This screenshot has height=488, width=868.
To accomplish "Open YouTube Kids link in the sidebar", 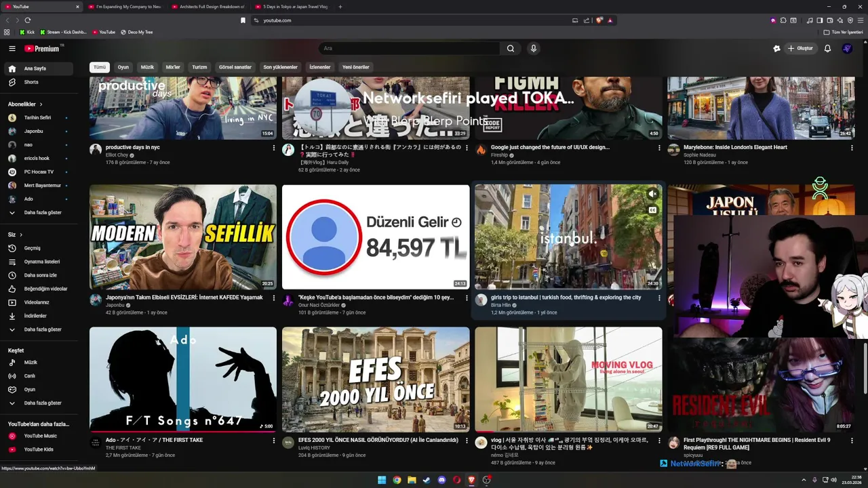I will 39,449.
